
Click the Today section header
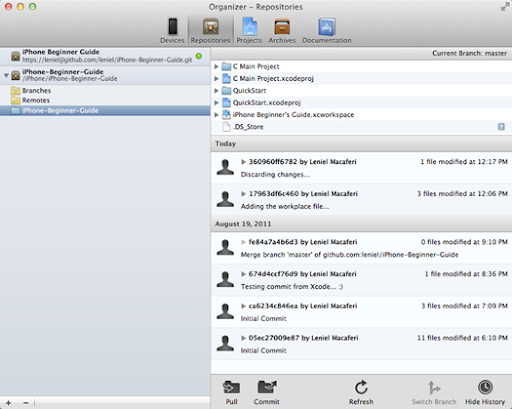point(361,144)
